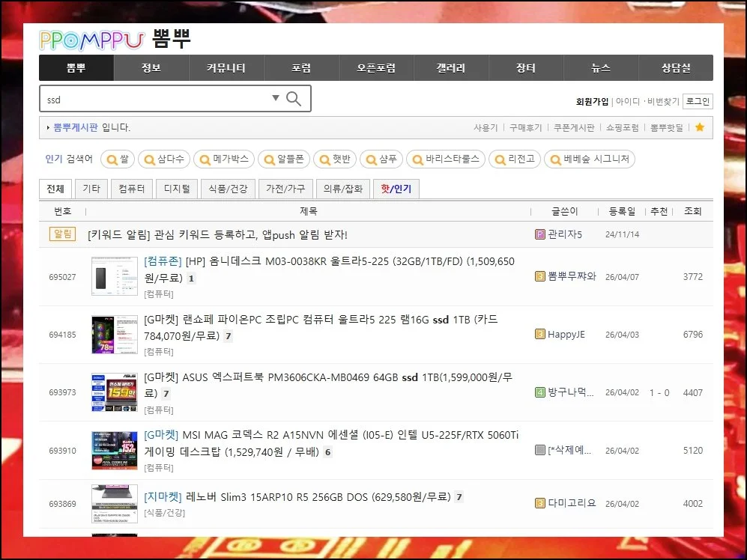Select the 갤러리 menu item
The width and height of the screenshot is (747, 560).
450,67
